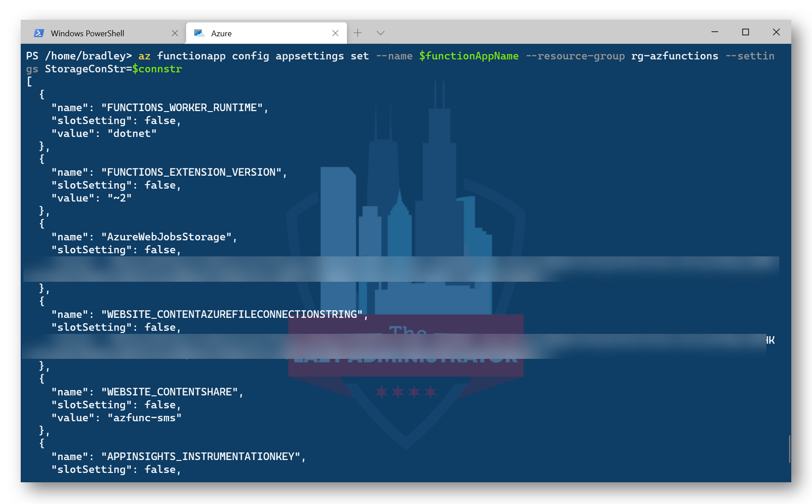Click "AzureWebJobsStorage" setting name
This screenshot has height=504, width=812.
[166, 237]
